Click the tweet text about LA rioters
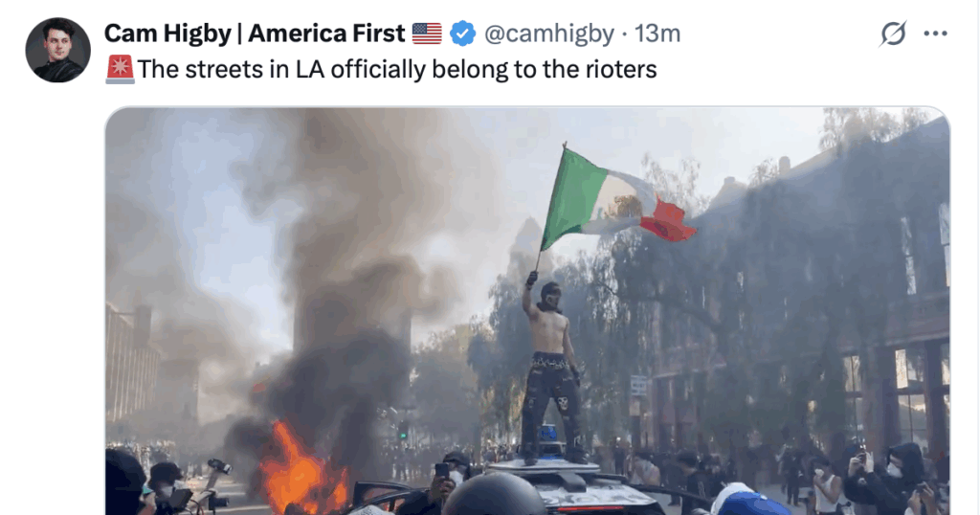The width and height of the screenshot is (980, 515). [x=397, y=69]
